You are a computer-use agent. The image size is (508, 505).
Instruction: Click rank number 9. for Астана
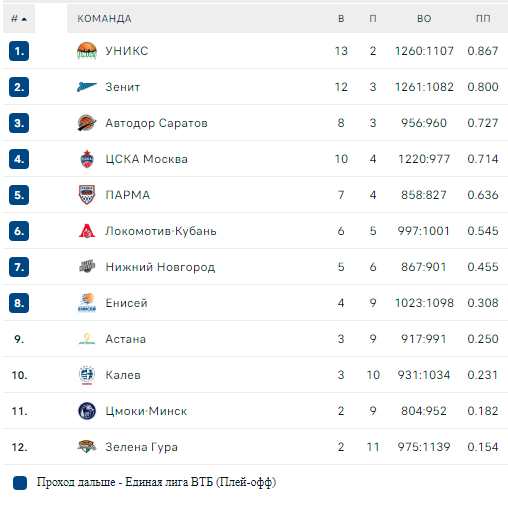click(x=19, y=339)
